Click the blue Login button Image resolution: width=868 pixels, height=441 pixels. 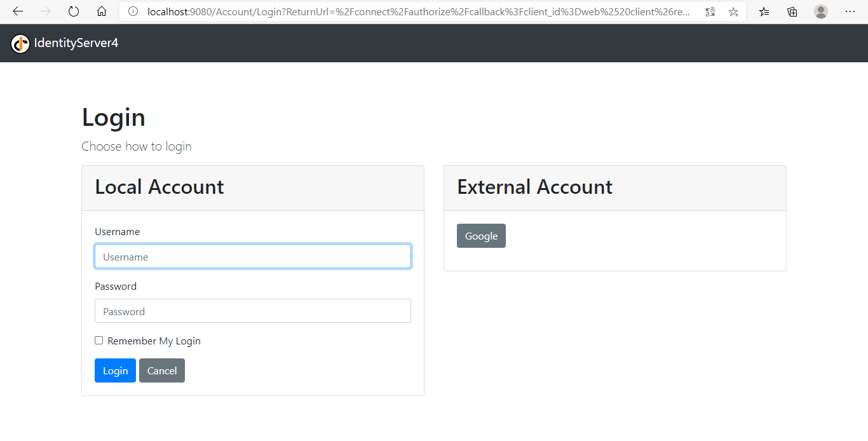click(x=115, y=370)
